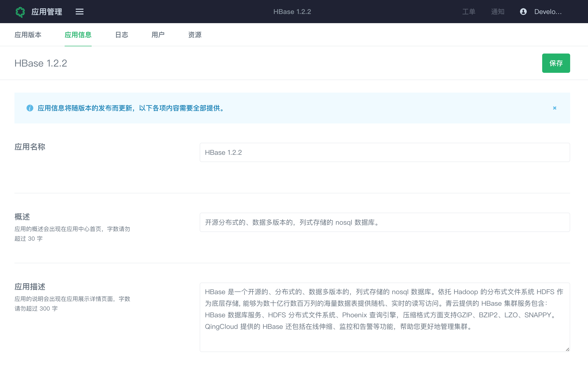
Task: Click the hint mentioning 300 字
Action: pyautogui.click(x=72, y=304)
